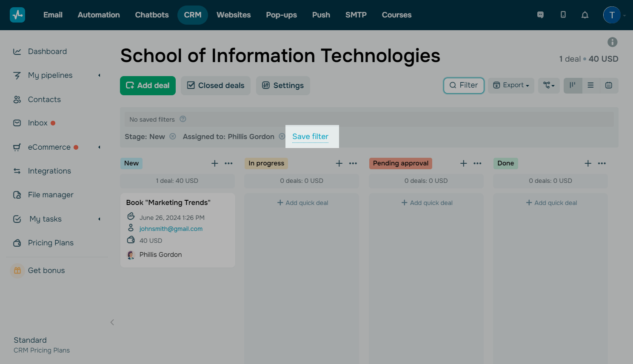Expand the eCommerce sidebar submenu
The height and width of the screenshot is (364, 633).
pos(99,147)
